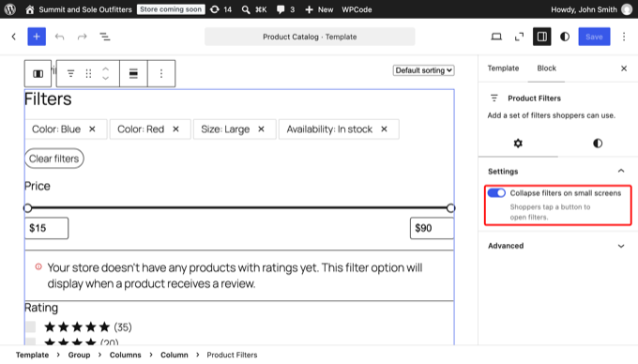Toggle the block inserter plus button
This screenshot has height=364, width=638.
coord(37,37)
